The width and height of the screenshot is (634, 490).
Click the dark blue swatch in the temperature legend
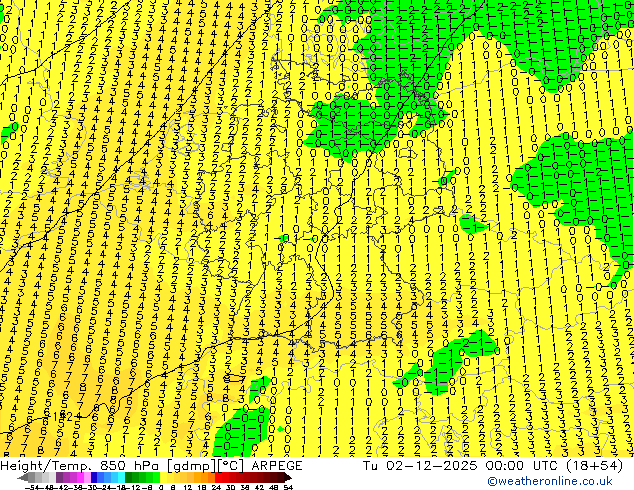coord(94,477)
